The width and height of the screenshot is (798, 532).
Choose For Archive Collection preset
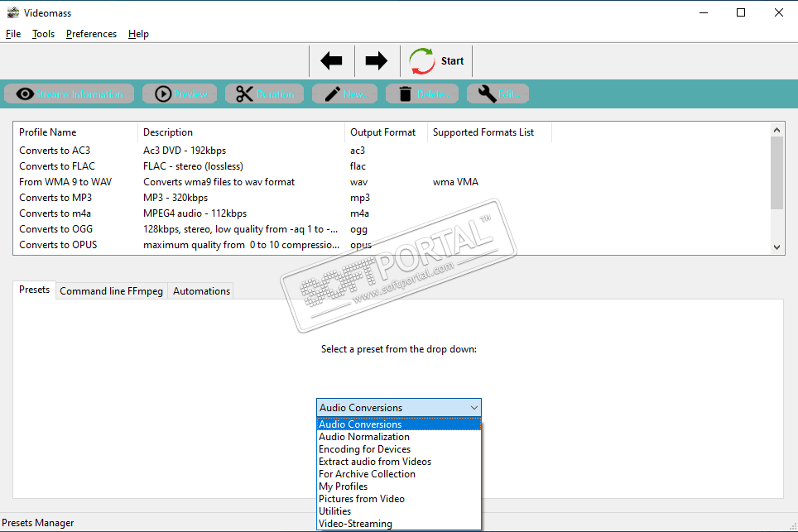click(399, 474)
